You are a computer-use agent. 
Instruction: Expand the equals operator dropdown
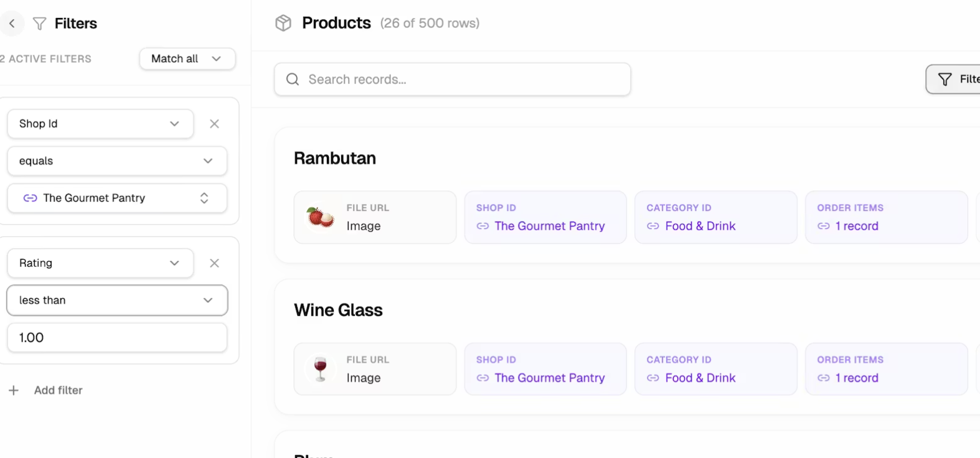pyautogui.click(x=117, y=161)
